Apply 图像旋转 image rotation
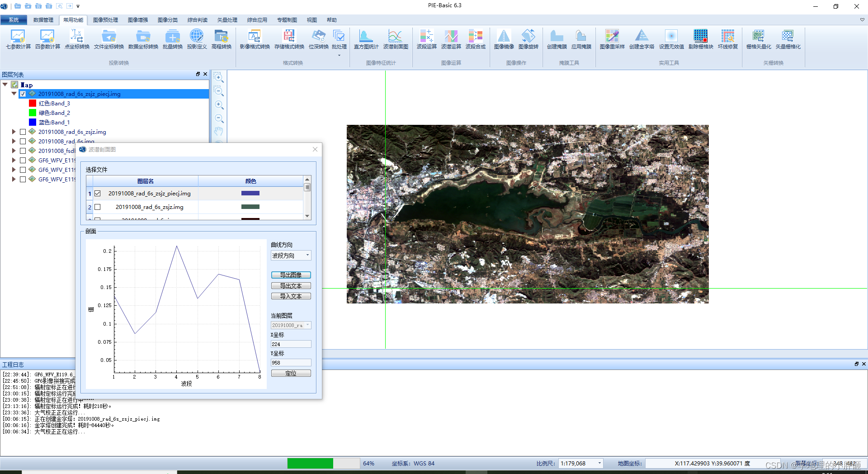This screenshot has height=474, width=868. point(528,39)
